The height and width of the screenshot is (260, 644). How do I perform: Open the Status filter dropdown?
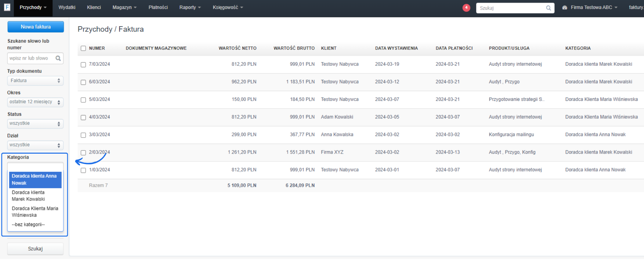(35, 124)
